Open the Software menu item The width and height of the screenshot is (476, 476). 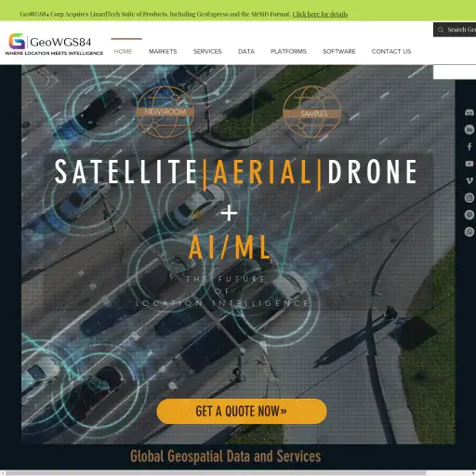[x=339, y=51]
